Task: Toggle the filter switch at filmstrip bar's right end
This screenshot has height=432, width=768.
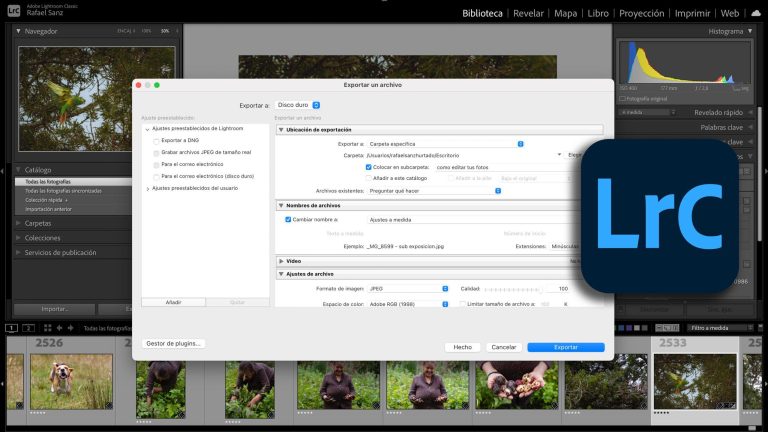Action: coord(761,328)
